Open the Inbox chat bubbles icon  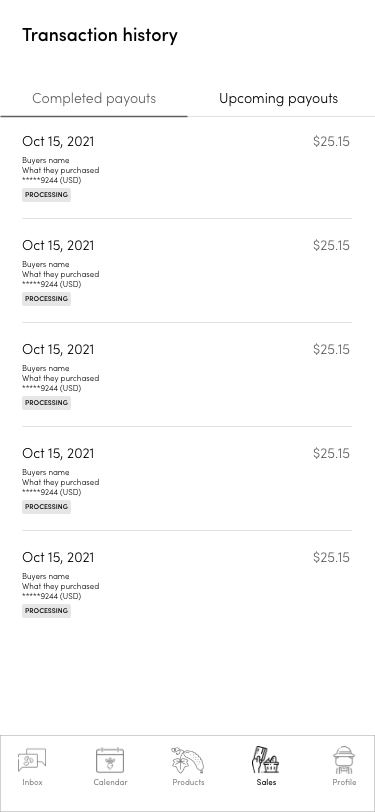pos(32,760)
